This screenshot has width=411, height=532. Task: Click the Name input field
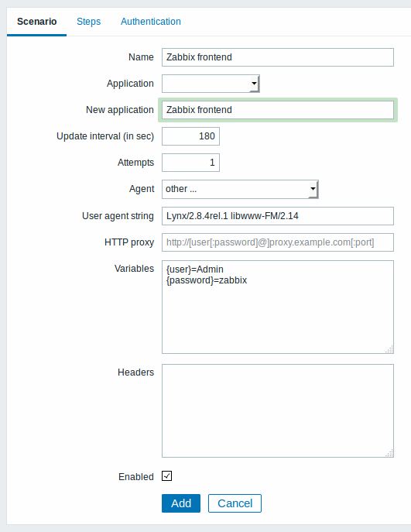(x=278, y=57)
